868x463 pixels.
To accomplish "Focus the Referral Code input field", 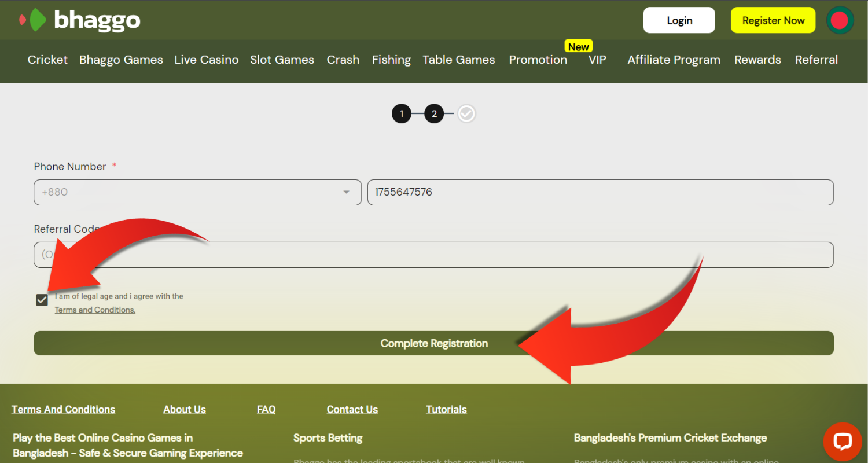I will (x=434, y=255).
